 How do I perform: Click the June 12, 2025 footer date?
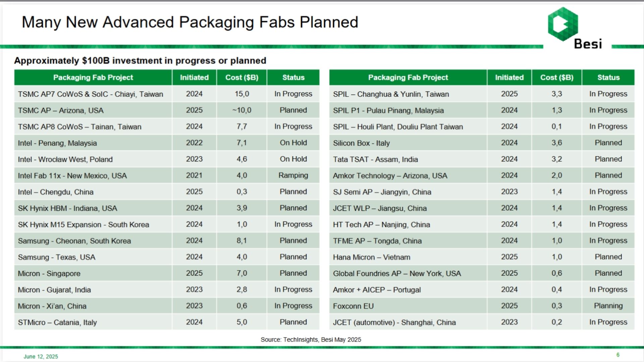tap(41, 357)
